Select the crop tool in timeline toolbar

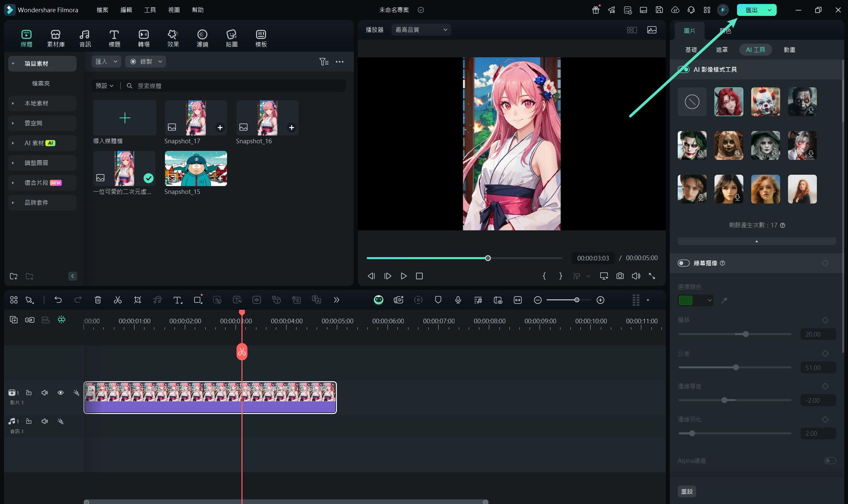point(138,300)
